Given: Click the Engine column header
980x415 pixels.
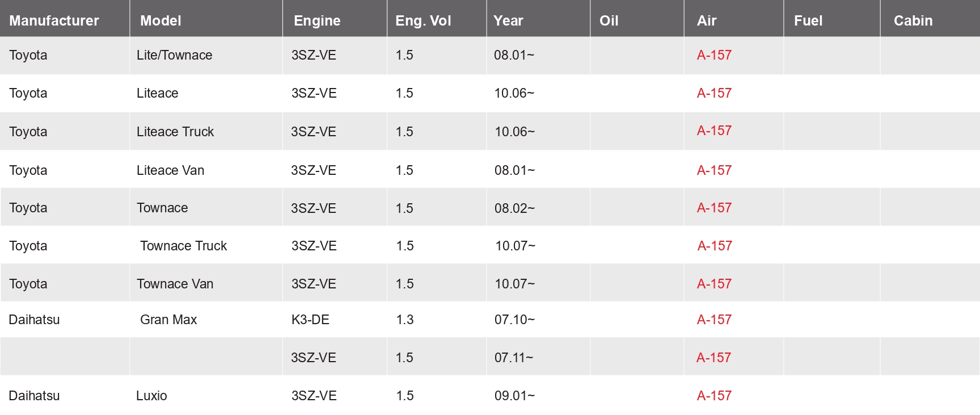Looking at the screenshot, I should [x=317, y=21].
